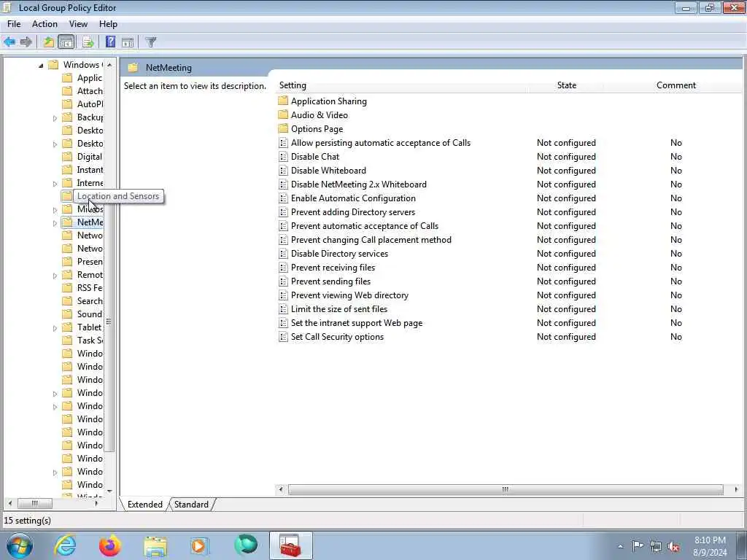Open Windows Media Player from taskbar
Viewport: 747px width, 560px height.
(x=199, y=545)
